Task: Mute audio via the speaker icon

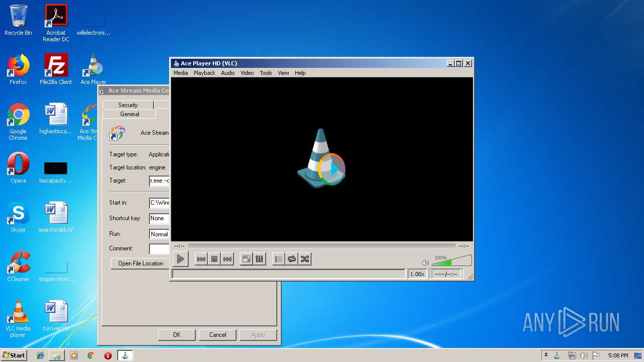Action: coord(425,262)
